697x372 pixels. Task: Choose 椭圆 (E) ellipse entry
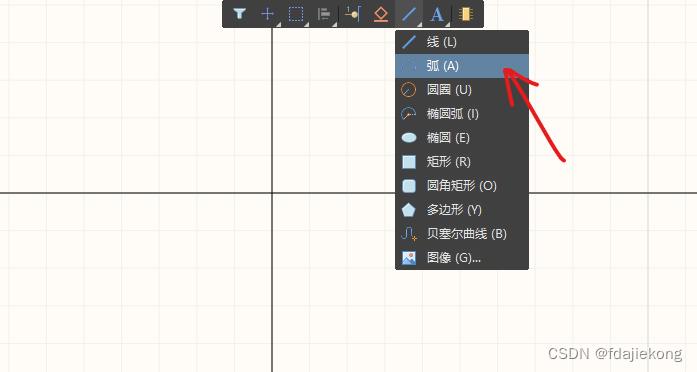coord(462,138)
